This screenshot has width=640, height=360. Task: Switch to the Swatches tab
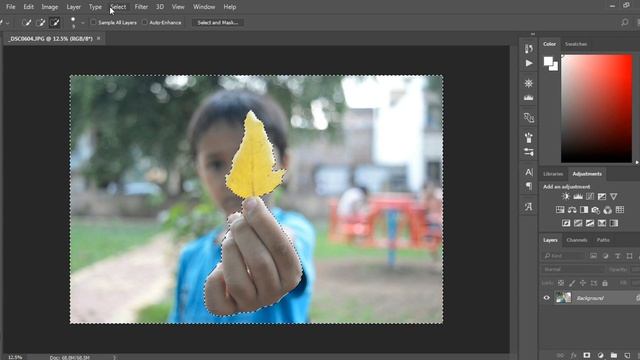pos(576,44)
